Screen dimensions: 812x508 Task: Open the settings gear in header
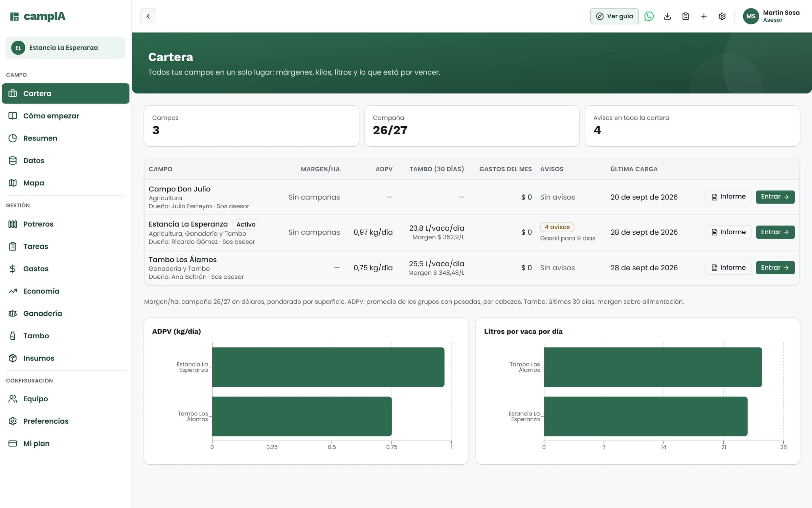point(722,16)
